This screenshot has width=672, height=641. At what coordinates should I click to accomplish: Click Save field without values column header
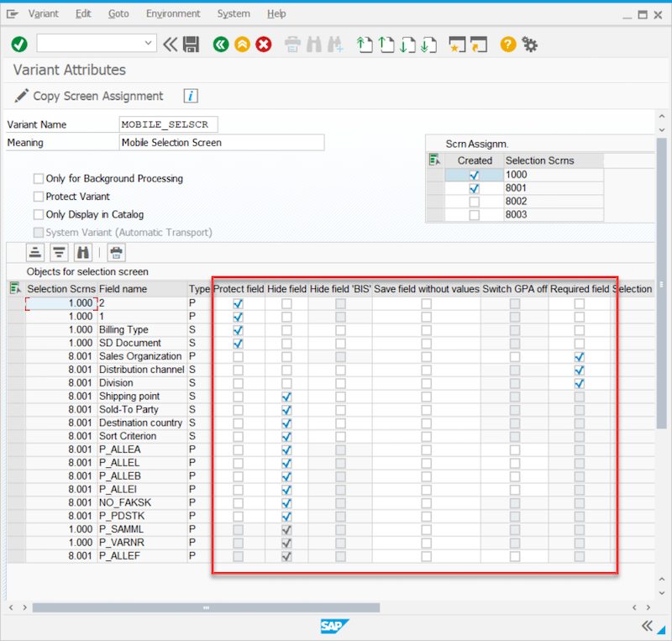click(427, 289)
